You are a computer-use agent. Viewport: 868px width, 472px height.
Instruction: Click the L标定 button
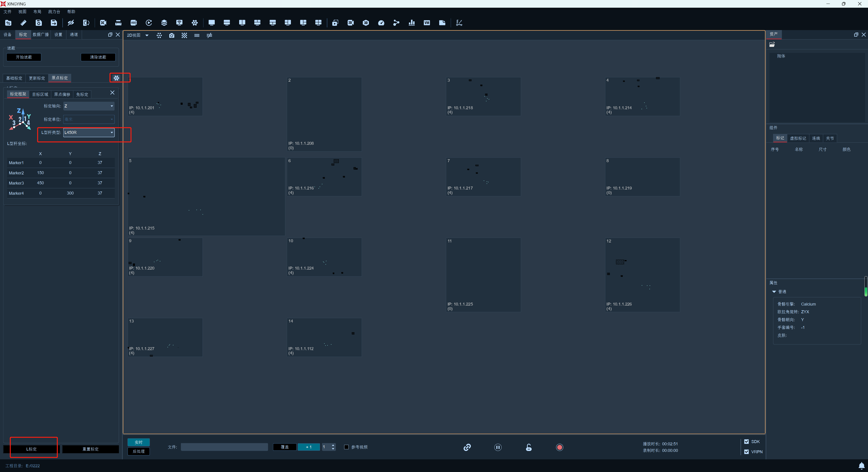click(x=31, y=449)
